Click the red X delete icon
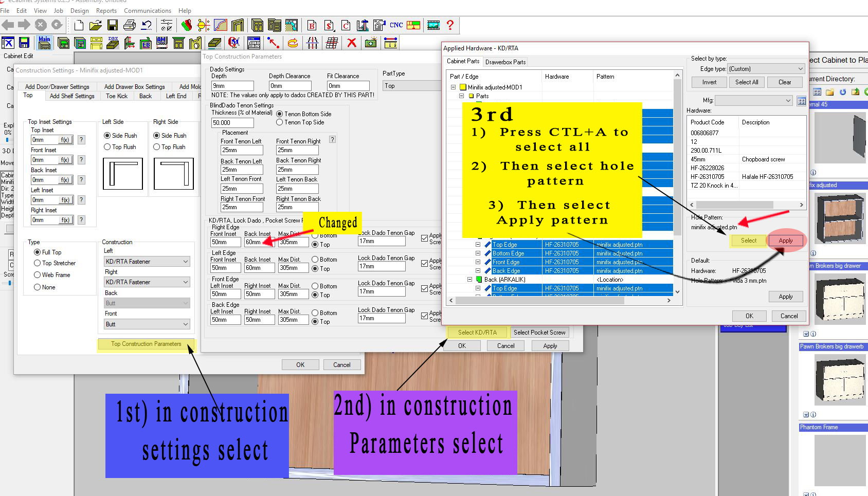This screenshot has height=496, width=868. tap(352, 43)
